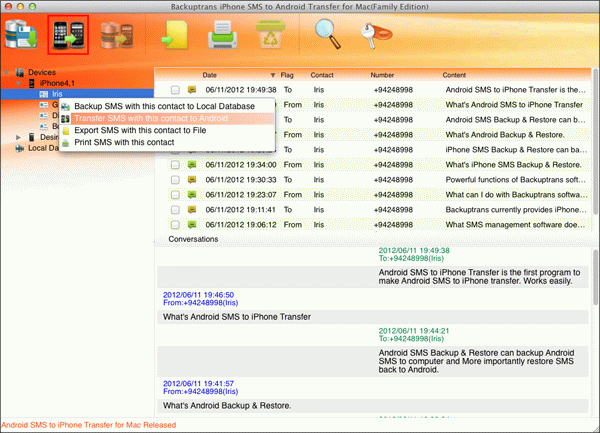The width and height of the screenshot is (600, 433).
Task: Click the icon next to Export SMS menu entry
Action: [x=66, y=131]
